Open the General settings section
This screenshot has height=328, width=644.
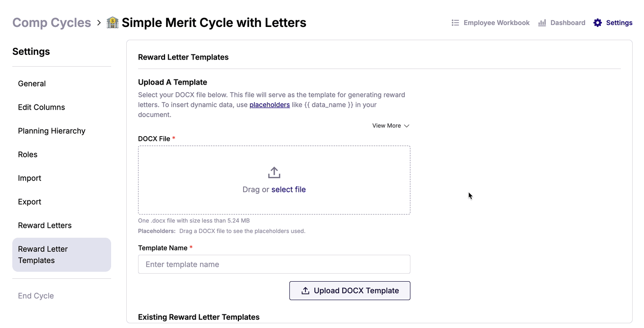[x=32, y=84]
